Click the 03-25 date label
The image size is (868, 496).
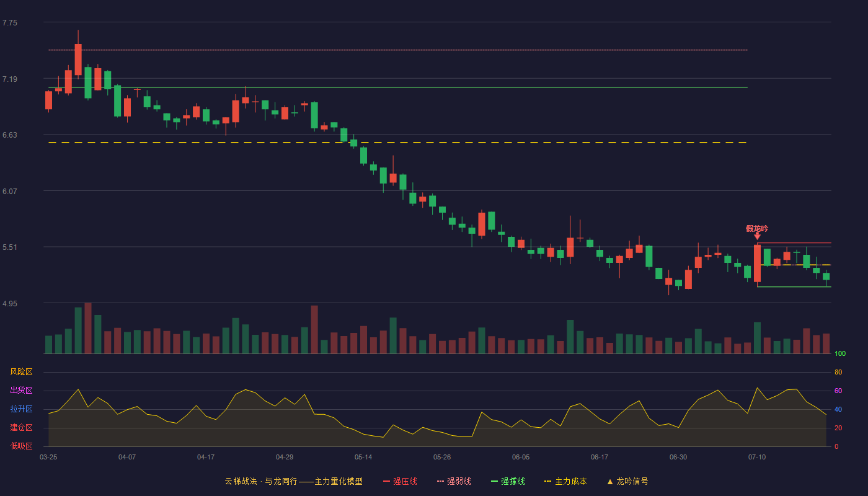pyautogui.click(x=48, y=457)
